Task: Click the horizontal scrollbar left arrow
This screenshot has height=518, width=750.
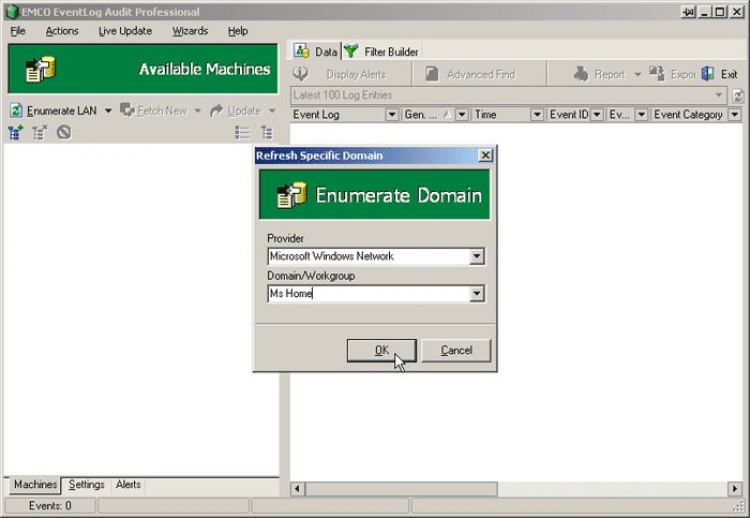Action: click(x=297, y=489)
